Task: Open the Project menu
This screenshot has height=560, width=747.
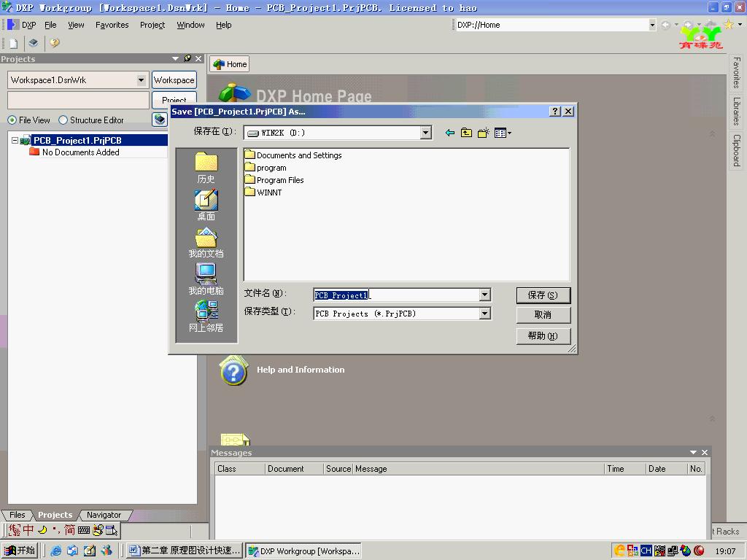Action: [152, 25]
